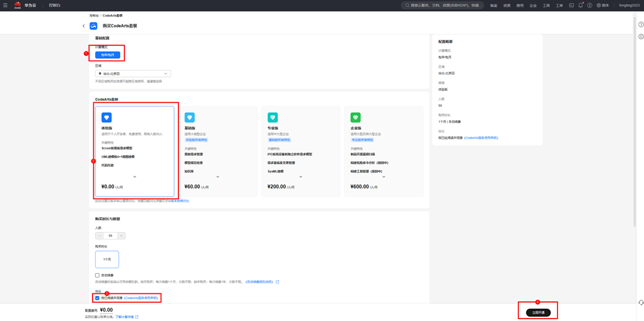Click the location pin in region selector
The width and height of the screenshot is (644, 321).
pos(100,74)
